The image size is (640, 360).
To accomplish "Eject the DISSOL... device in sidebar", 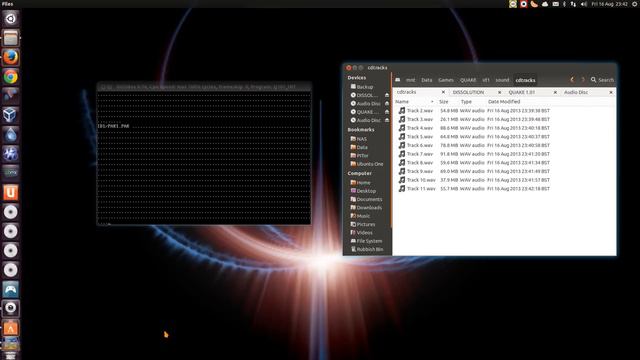I will 387,95.
